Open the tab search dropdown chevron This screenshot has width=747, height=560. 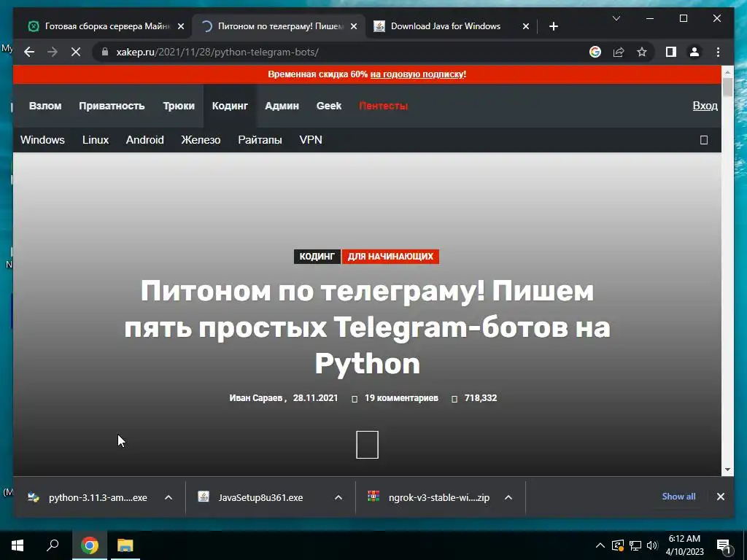tap(616, 18)
